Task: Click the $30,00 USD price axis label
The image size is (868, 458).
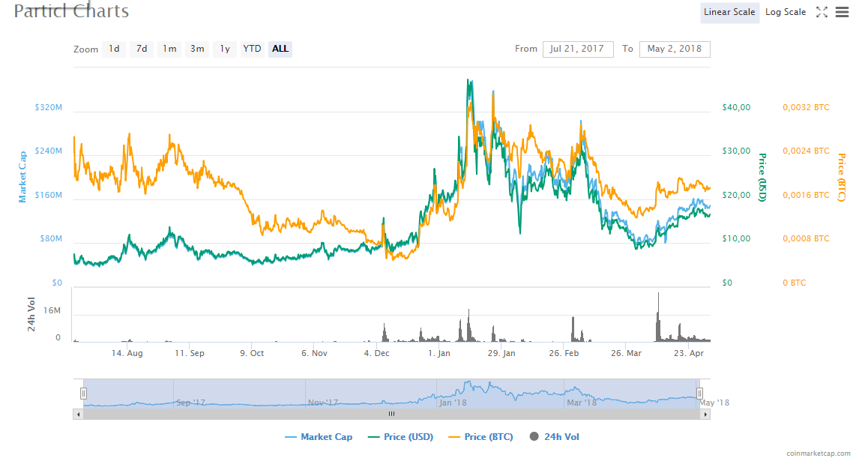Action: coord(736,151)
